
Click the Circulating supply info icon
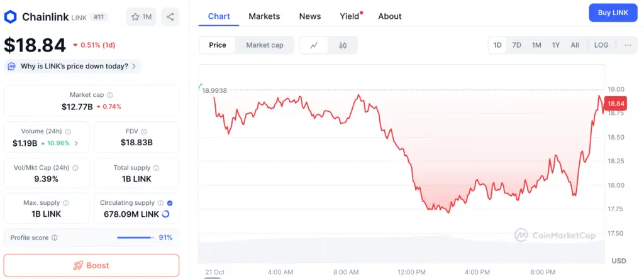161,203
